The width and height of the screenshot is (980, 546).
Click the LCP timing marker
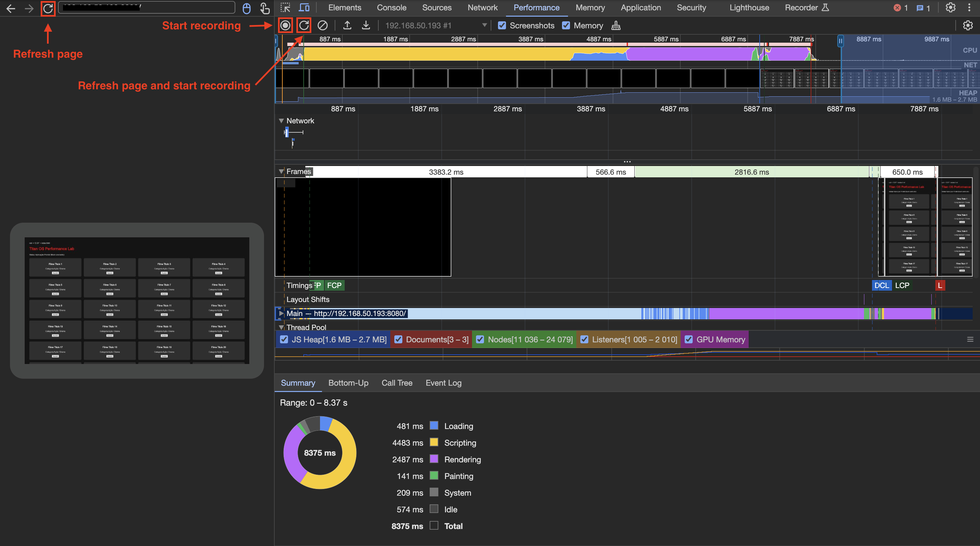point(902,285)
